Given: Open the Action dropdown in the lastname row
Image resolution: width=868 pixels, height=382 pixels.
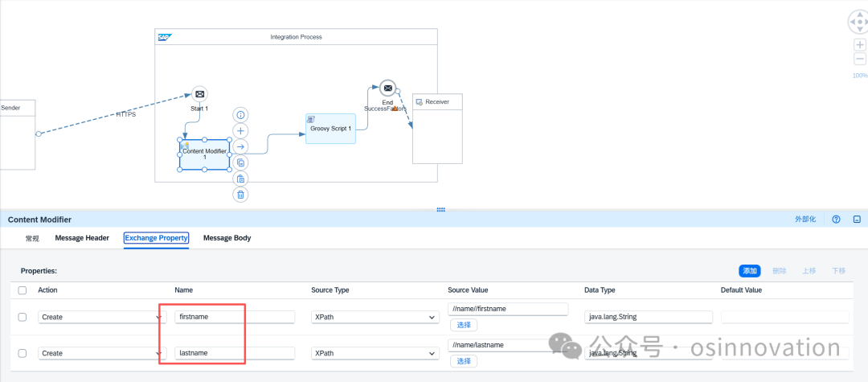Looking at the screenshot, I should (x=102, y=353).
